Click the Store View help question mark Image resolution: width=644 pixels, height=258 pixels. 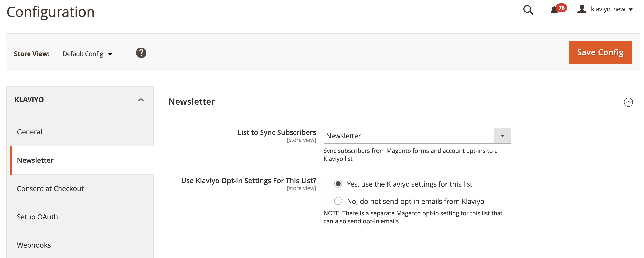(141, 53)
